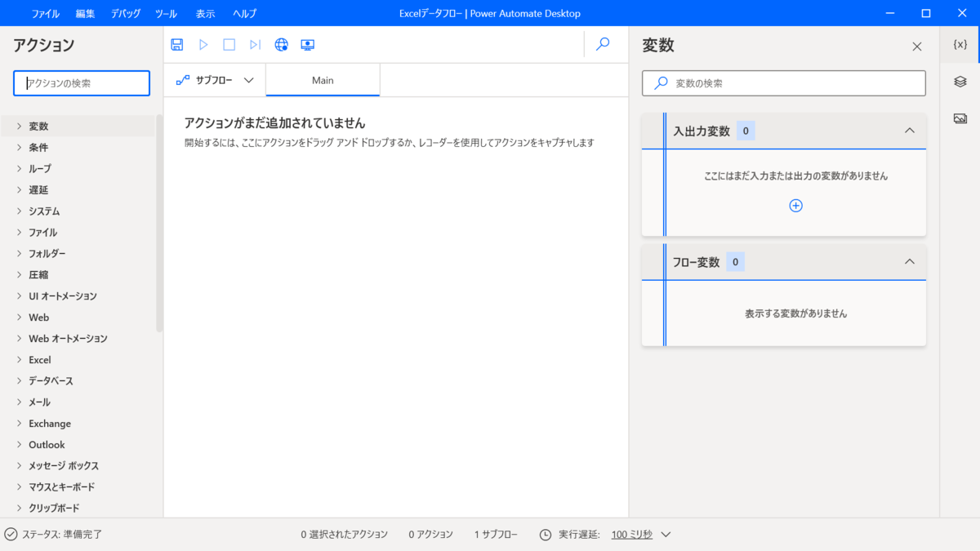Close the Power Automate Desktop window
The height and width of the screenshot is (551, 980).
tap(962, 14)
